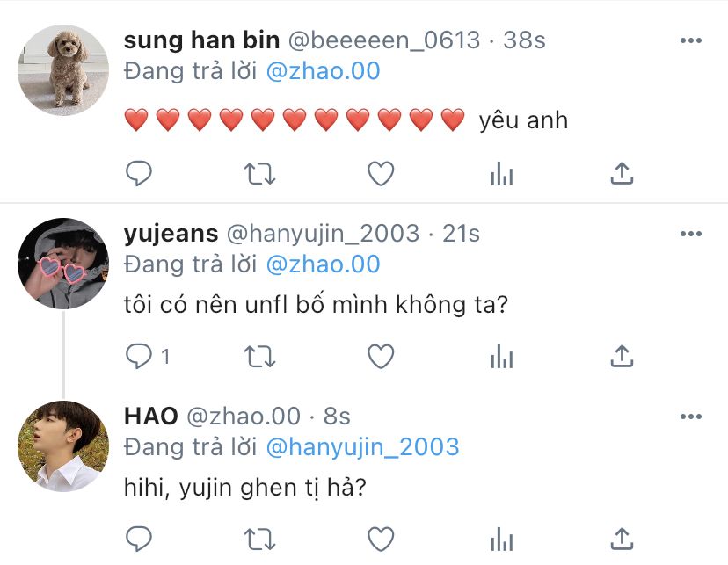Like yujeans' tweet about unfollowing
Viewport: 728px width, 565px height.
[x=381, y=356]
